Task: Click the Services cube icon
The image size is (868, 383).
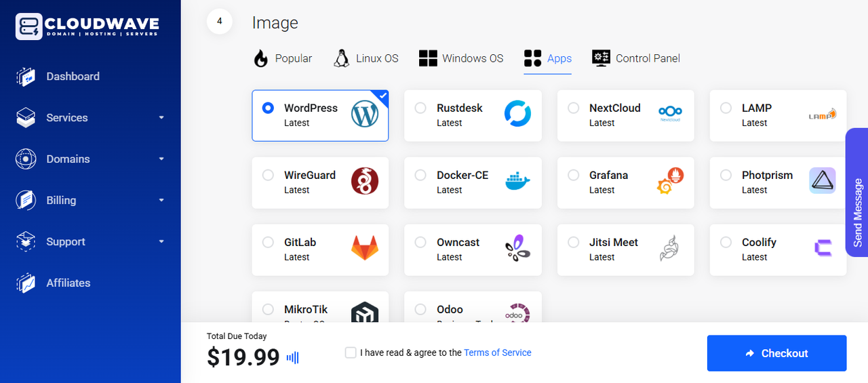Action: tap(26, 118)
